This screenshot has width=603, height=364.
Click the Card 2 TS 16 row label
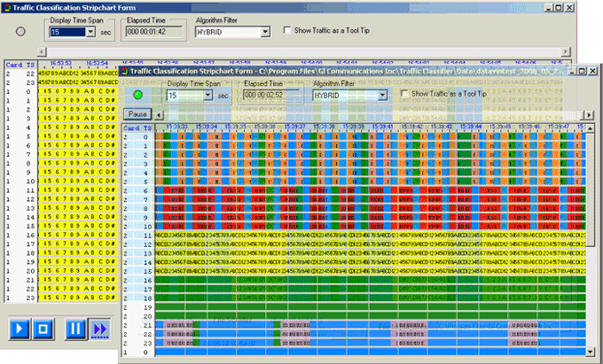[138, 280]
